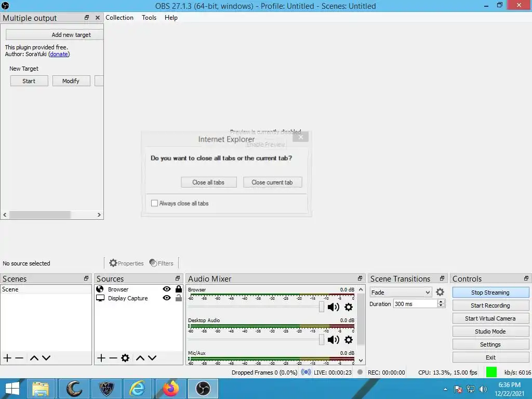Screen dimensions: 532x399
Task: Exit OBS via Controls panel
Action: coord(490,357)
